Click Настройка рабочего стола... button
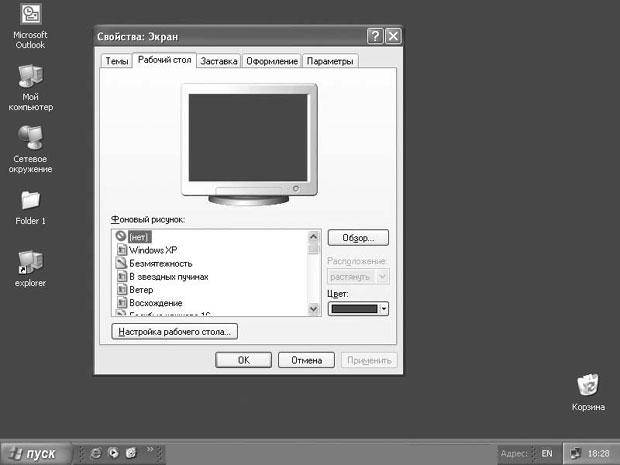 175,331
